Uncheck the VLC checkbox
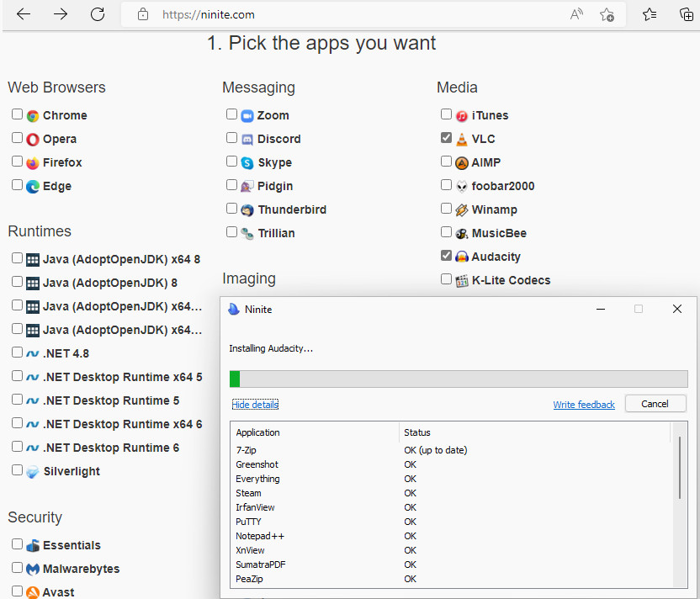The width and height of the screenshot is (700, 599). 446,138
